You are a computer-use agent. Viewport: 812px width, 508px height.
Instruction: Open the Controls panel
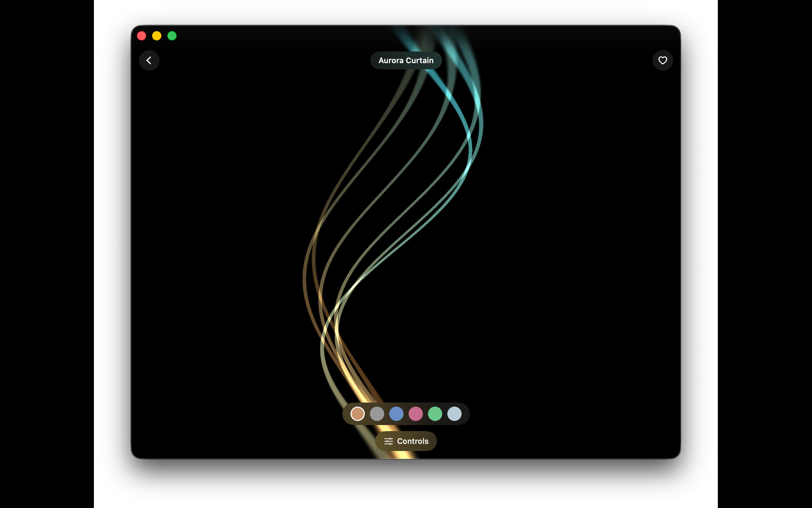point(406,441)
